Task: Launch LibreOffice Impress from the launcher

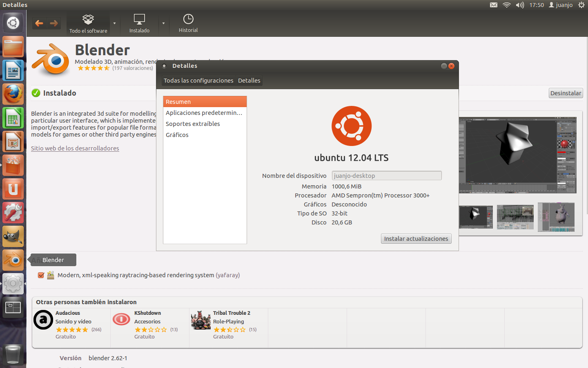Action: click(13, 141)
